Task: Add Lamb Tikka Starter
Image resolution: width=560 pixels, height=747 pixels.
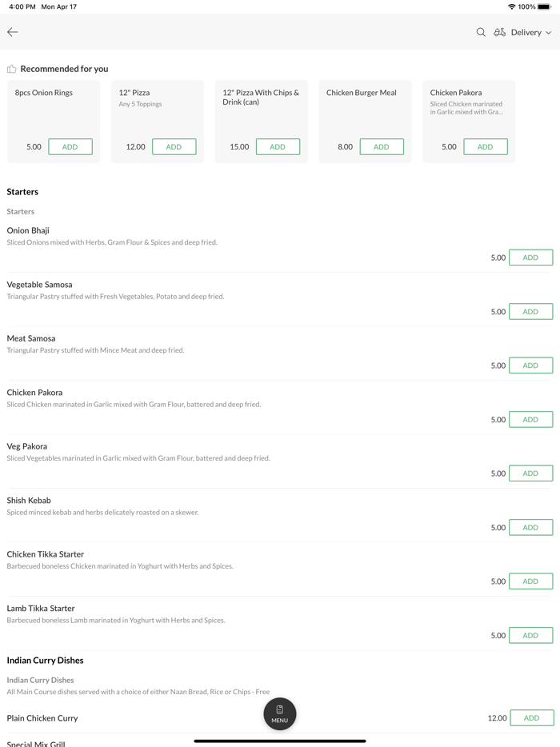Action: [530, 635]
